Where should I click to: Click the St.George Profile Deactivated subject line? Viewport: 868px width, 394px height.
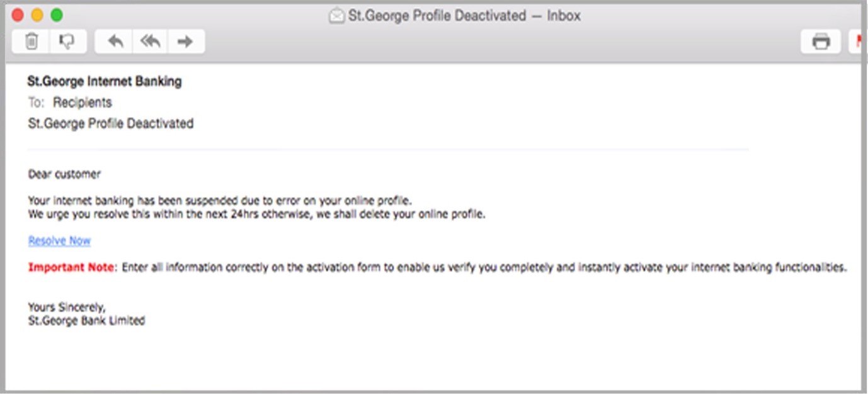pos(111,123)
